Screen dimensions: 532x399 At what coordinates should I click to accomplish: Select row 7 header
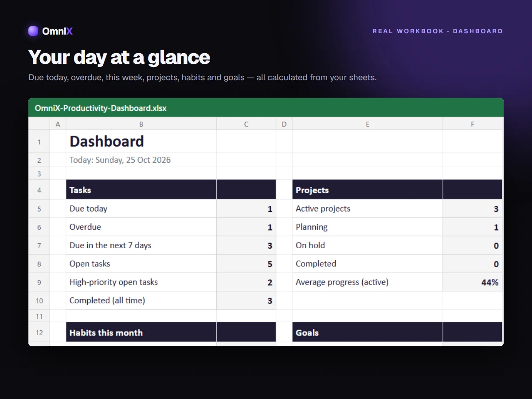click(39, 246)
